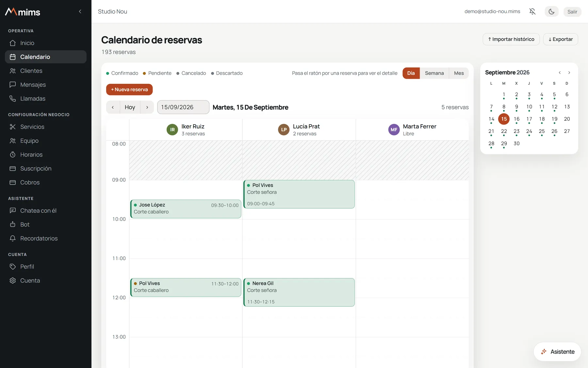This screenshot has height=368, width=588.
Task: Click Iker Ruiz avatar IR
Action: tap(172, 130)
